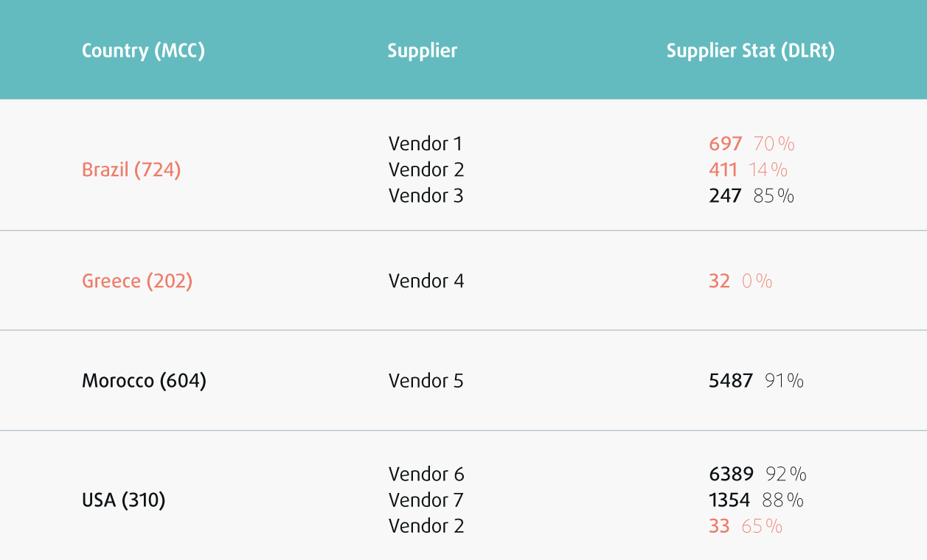927x560 pixels.
Task: Click the Supplier column header
Action: coord(423,51)
